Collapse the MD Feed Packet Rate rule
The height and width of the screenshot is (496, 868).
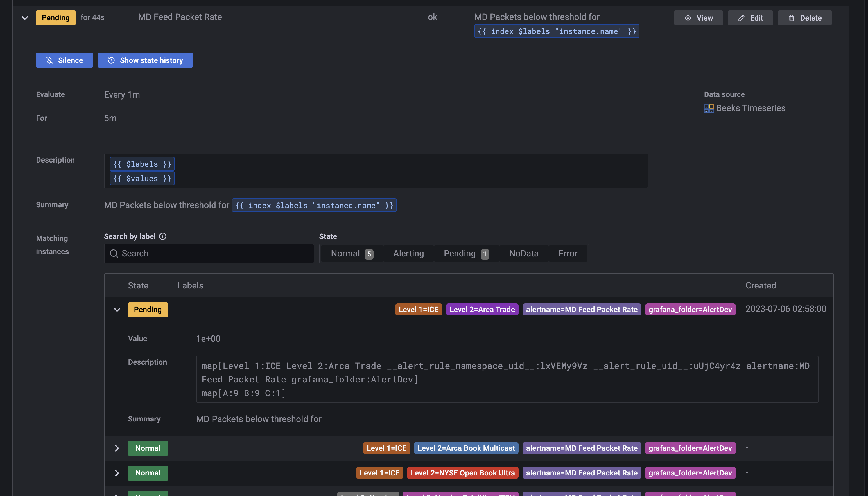click(25, 18)
